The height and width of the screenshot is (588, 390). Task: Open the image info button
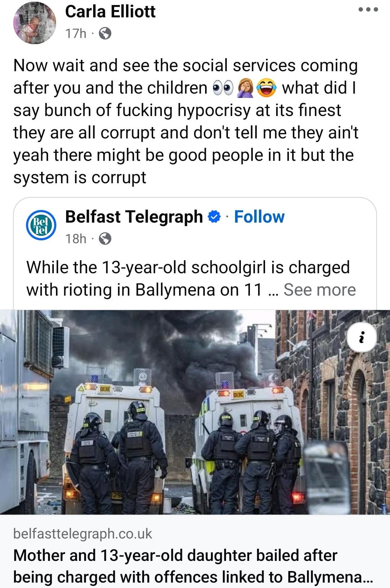pos(362,337)
